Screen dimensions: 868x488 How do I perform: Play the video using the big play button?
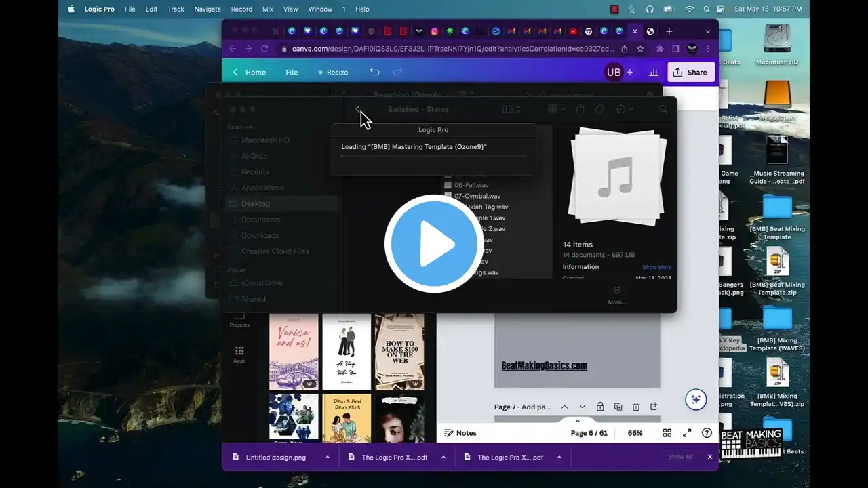(433, 244)
